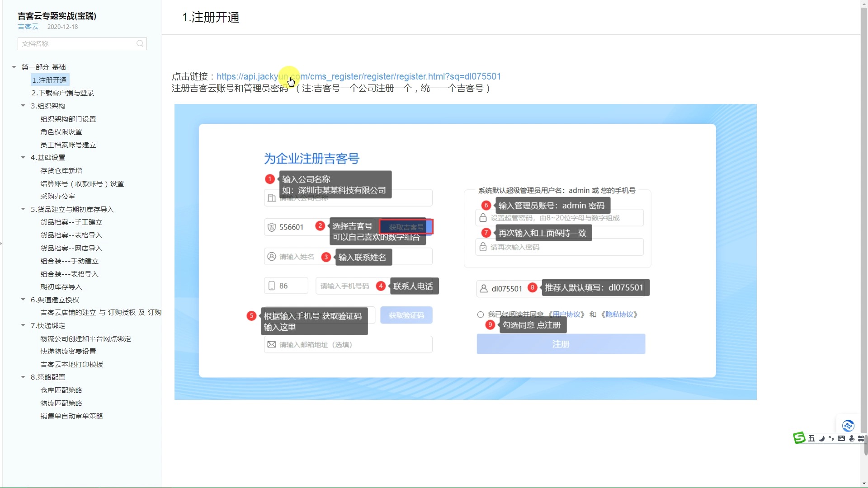Click the search magnifier icon in sidebar
Viewport: 868px width, 488px height.
click(140, 43)
